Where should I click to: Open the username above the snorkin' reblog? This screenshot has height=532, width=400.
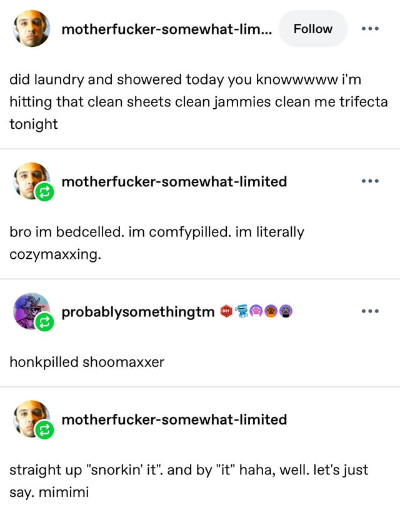pyautogui.click(x=174, y=419)
